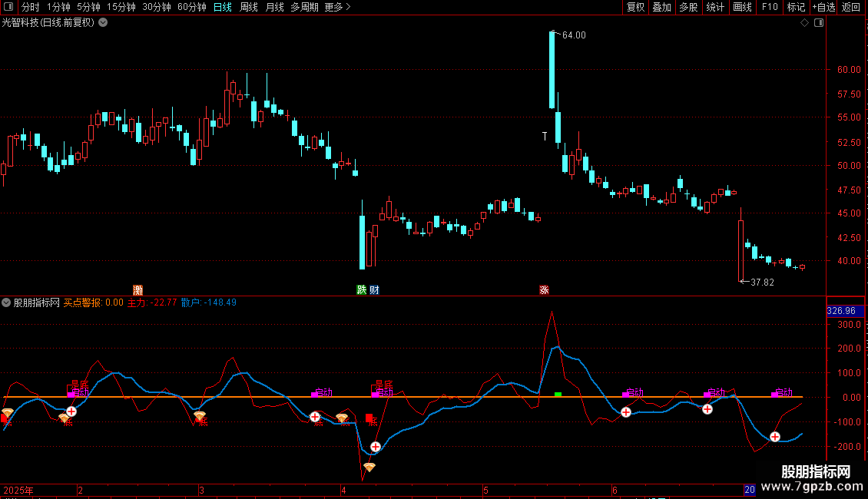Click the blue 财 event marker
The width and height of the screenshot is (868, 499).
click(374, 290)
